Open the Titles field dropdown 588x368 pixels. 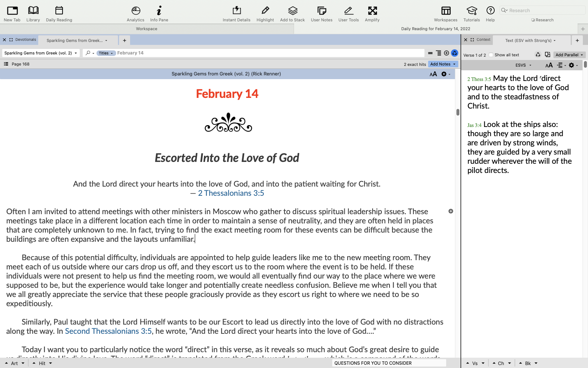pyautogui.click(x=106, y=53)
